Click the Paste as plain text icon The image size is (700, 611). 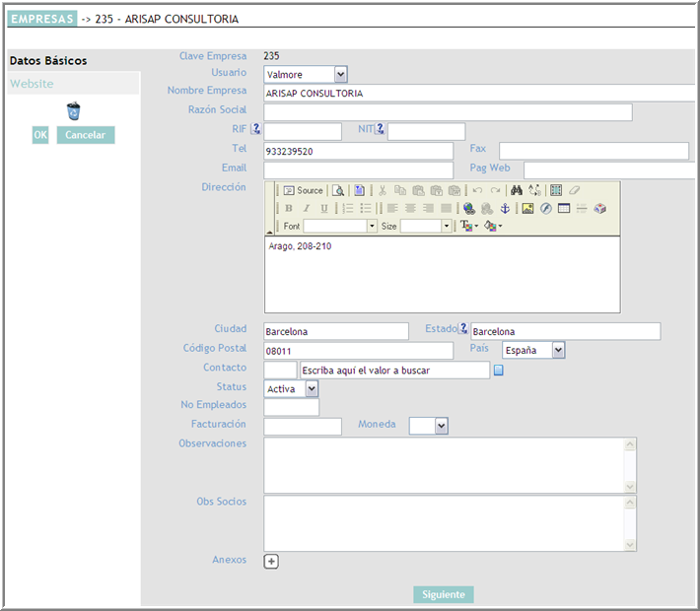click(436, 190)
